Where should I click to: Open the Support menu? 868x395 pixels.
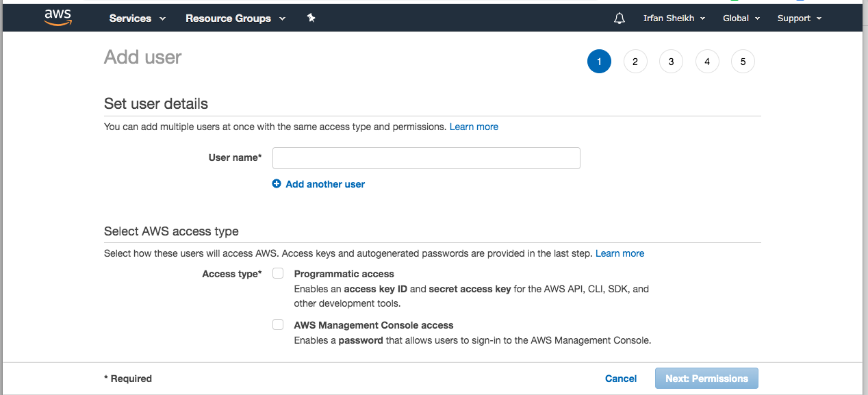point(799,18)
